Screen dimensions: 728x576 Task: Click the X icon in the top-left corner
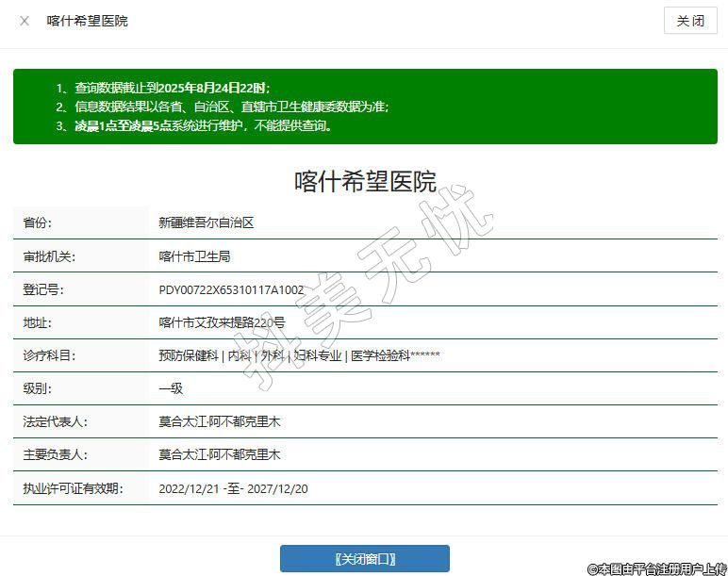[25, 21]
